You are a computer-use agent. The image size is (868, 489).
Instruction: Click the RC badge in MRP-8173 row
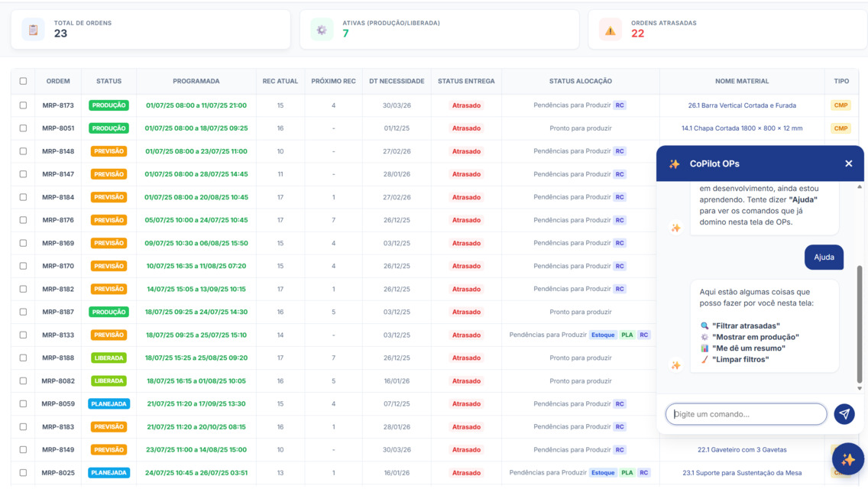tap(620, 105)
